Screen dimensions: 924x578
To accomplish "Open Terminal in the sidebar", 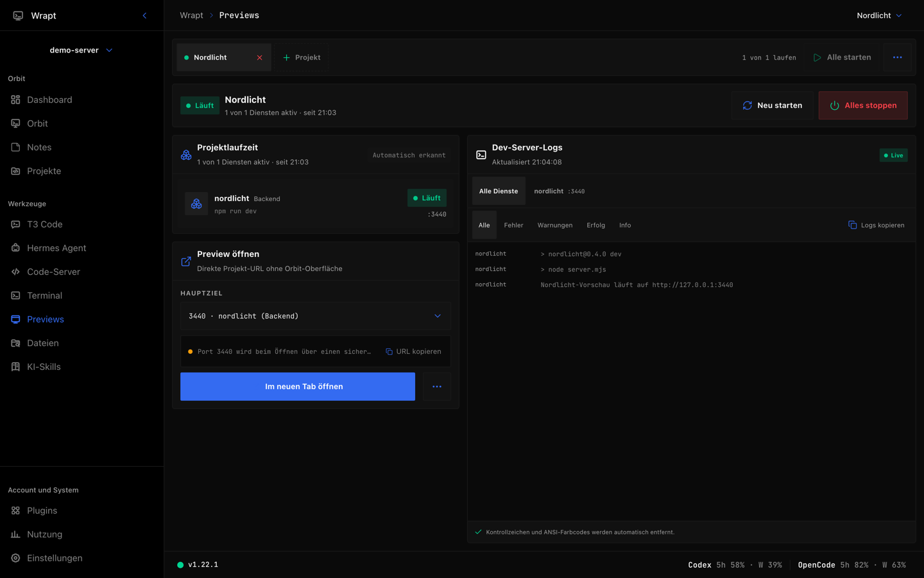I will click(x=81, y=295).
